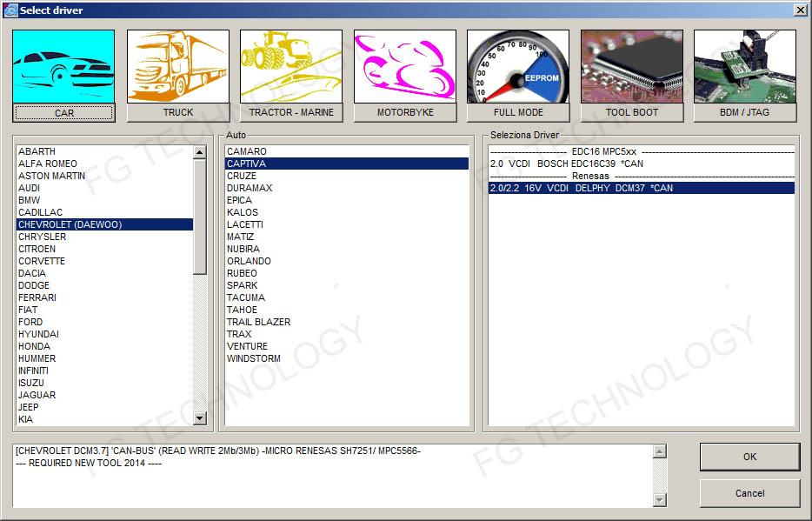The width and height of the screenshot is (812, 521).
Task: Select the pink motorbike category image
Action: 405,66
